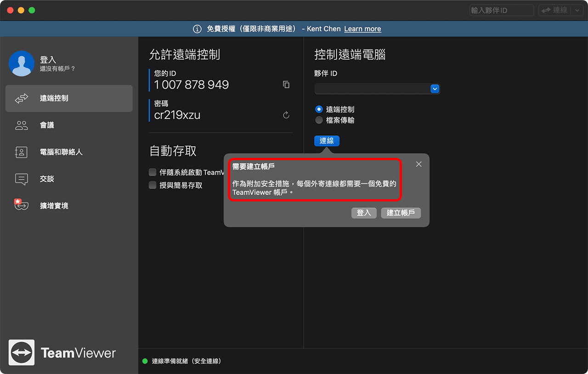
Task: Select the 遠端控制 connection mode
Action: point(319,109)
